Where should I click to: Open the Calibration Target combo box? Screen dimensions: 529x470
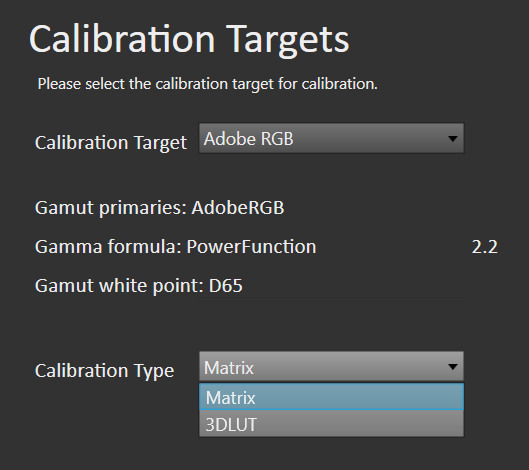331,138
